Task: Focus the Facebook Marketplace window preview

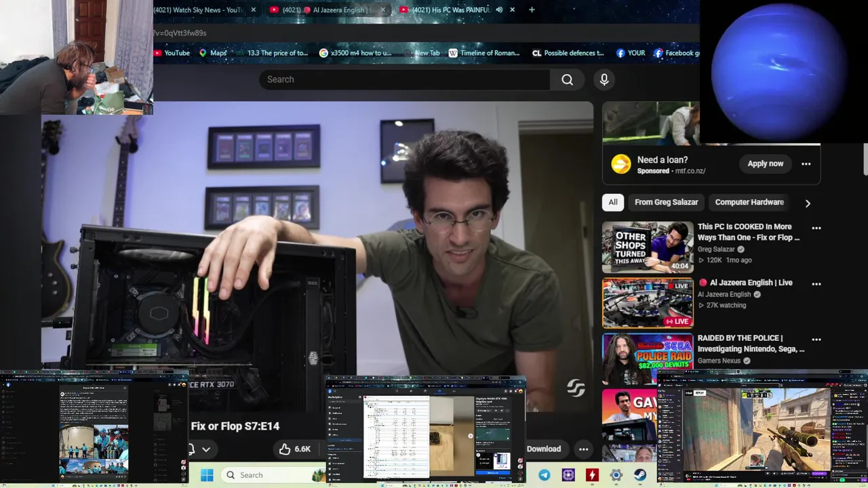Action: (x=426, y=430)
